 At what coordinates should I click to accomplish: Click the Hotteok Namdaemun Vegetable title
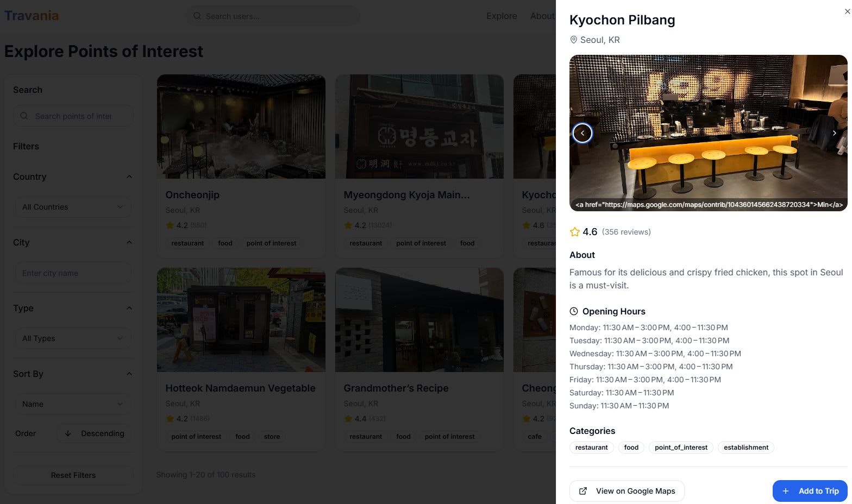tap(240, 388)
